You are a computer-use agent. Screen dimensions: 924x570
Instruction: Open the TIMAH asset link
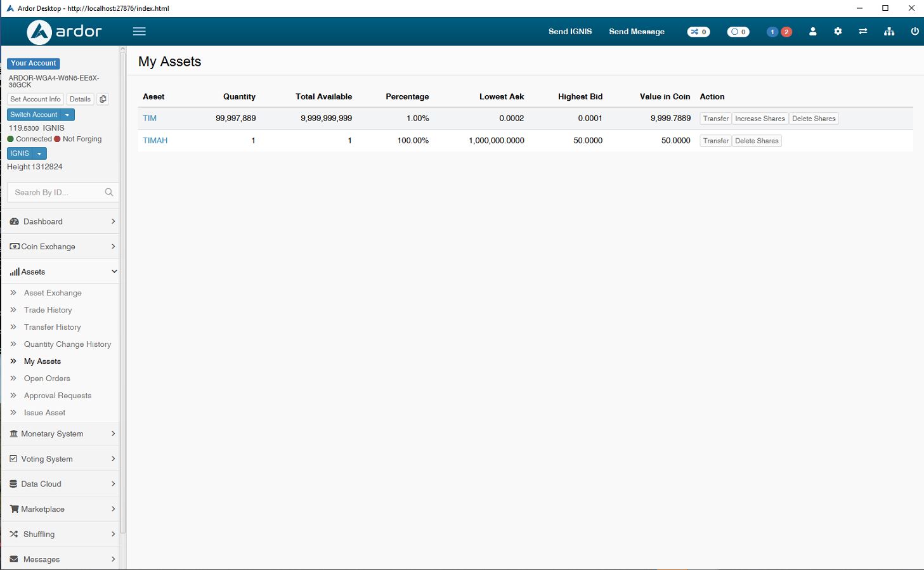[x=155, y=141]
